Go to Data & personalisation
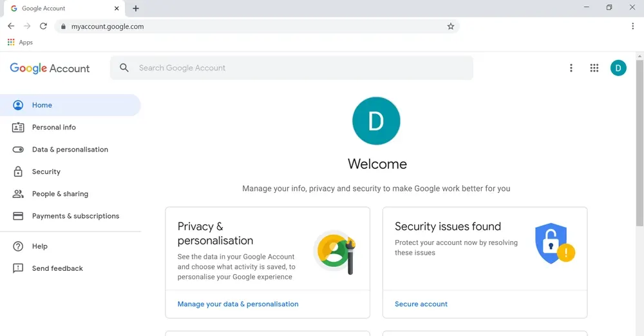This screenshot has height=336, width=644. [x=70, y=150]
